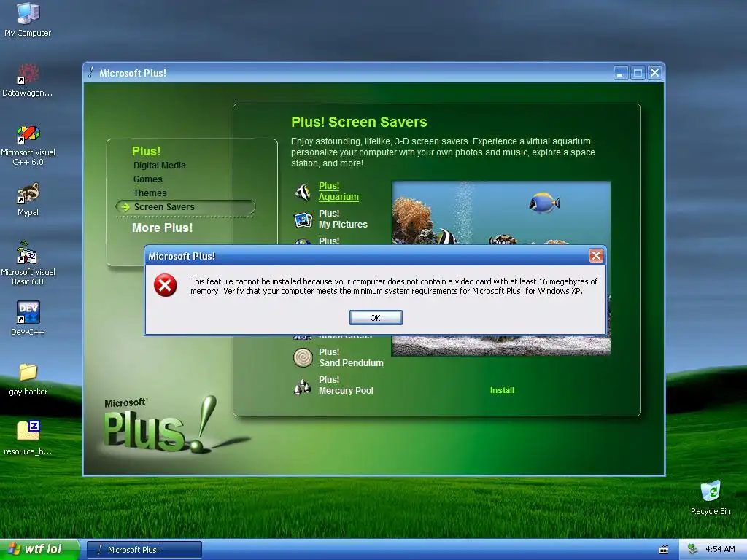Select Plus! Mercury Pool screen saver

pyautogui.click(x=346, y=385)
